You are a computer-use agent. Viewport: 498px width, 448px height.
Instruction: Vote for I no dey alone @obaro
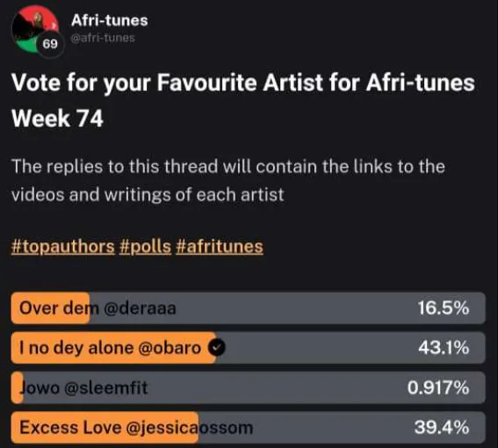tap(248, 348)
